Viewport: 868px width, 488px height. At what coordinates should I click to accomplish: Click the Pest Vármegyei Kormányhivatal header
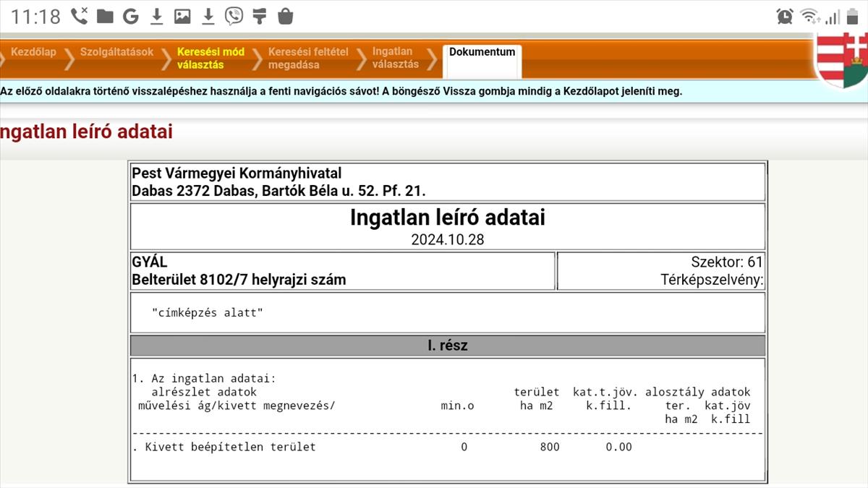coord(237,174)
